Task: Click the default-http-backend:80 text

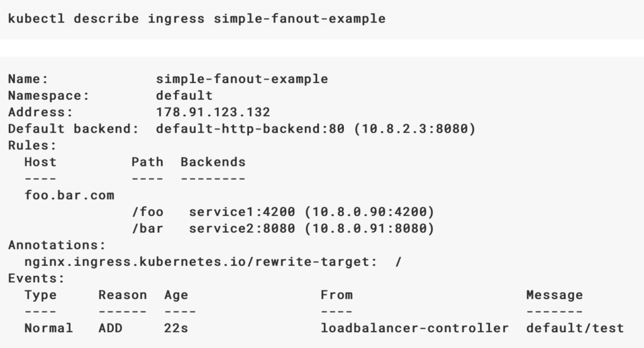Action: coord(250,129)
